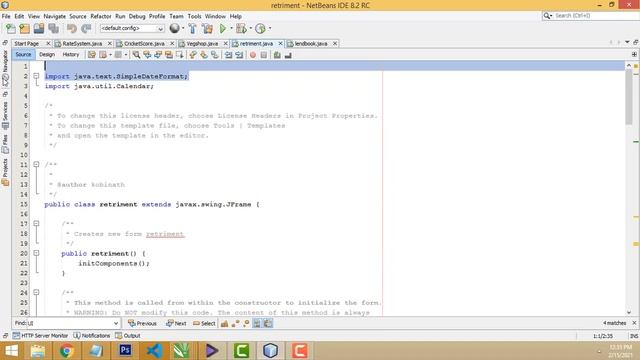Switch to the CricketScore.java tab

(144, 43)
